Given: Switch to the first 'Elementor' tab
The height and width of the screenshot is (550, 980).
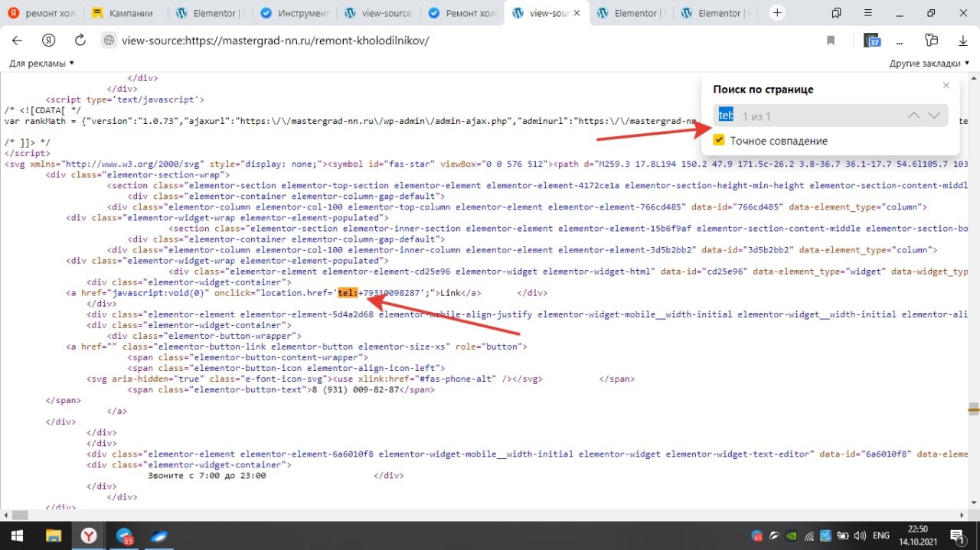Looking at the screenshot, I should (x=210, y=13).
